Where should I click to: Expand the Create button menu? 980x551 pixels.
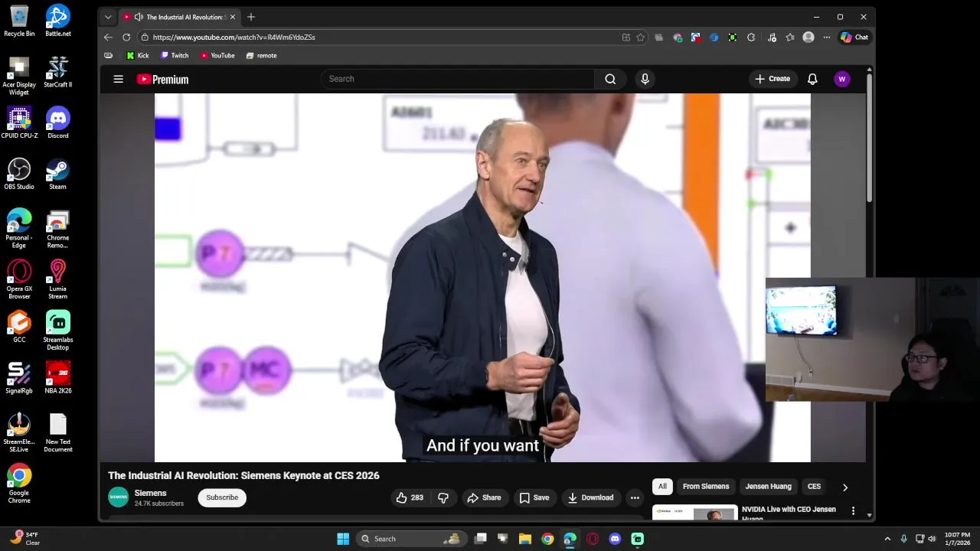[x=773, y=79]
